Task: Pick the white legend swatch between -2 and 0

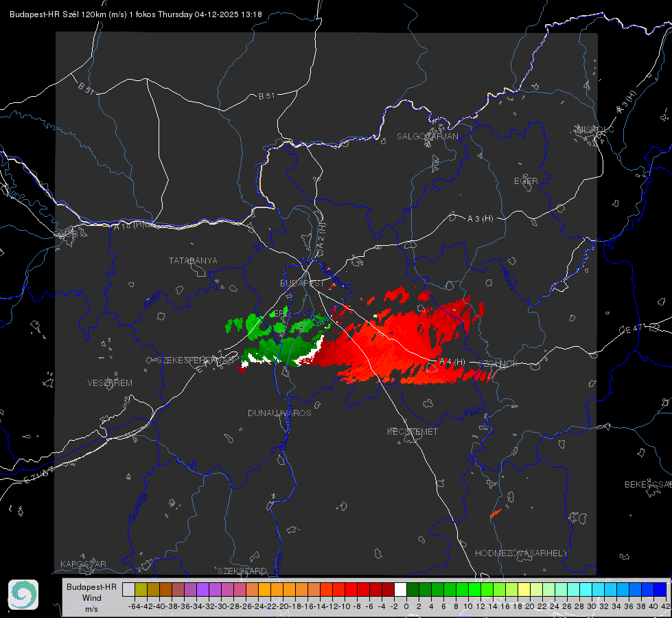Action: pos(400,589)
